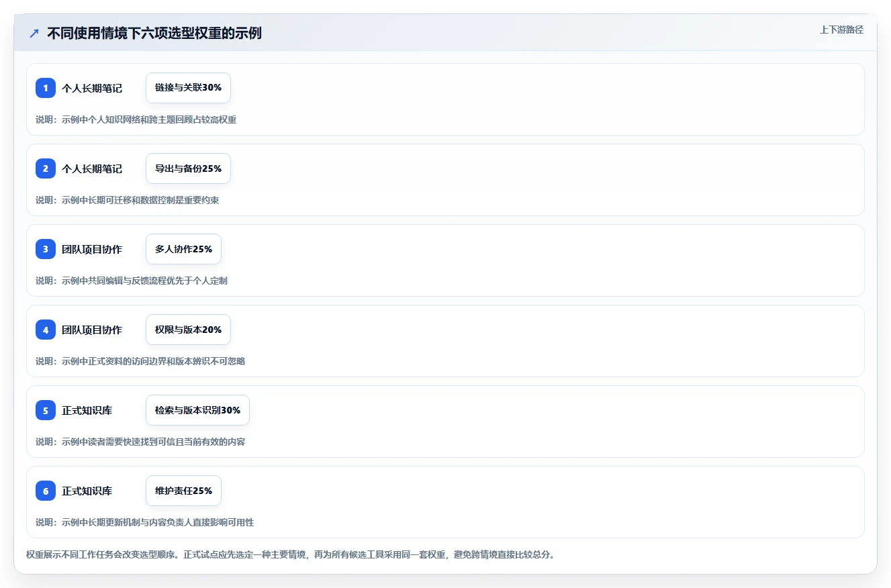Click the note about 长期可迁移和数据控制

[128, 200]
